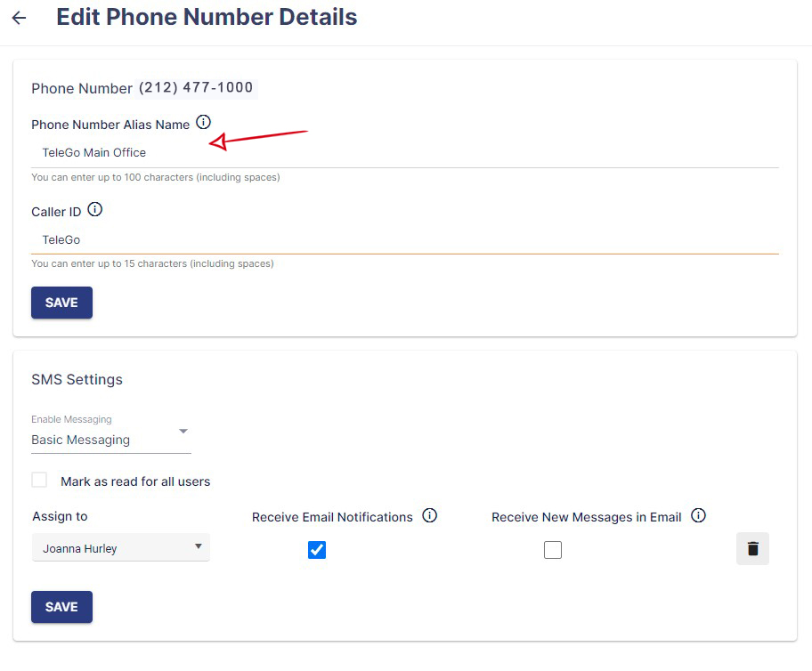
Task: Delete the Joanna Hurley assignment row
Action: [x=752, y=549]
